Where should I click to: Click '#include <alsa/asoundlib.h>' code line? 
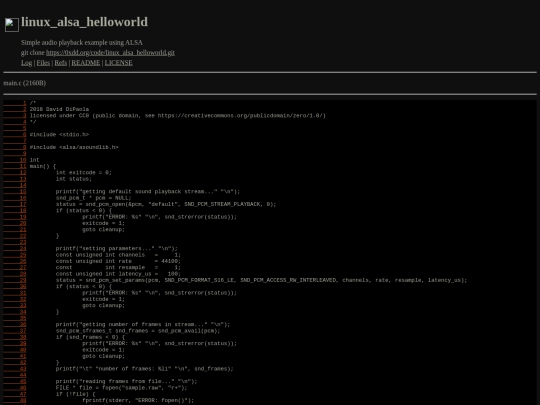tap(74, 147)
